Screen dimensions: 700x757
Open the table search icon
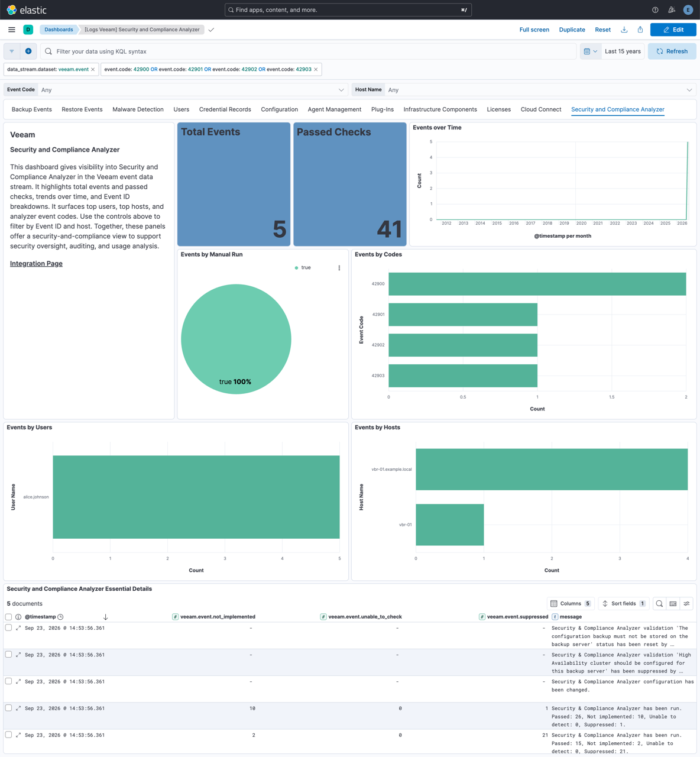point(659,604)
